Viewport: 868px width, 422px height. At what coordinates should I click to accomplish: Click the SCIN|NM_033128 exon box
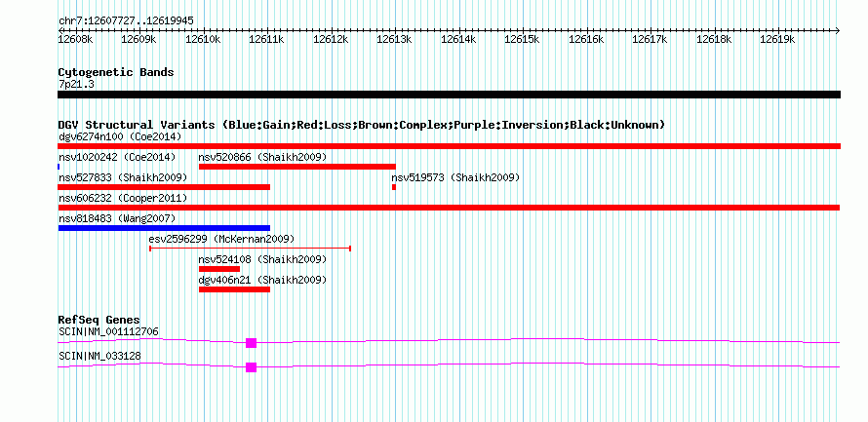[252, 367]
